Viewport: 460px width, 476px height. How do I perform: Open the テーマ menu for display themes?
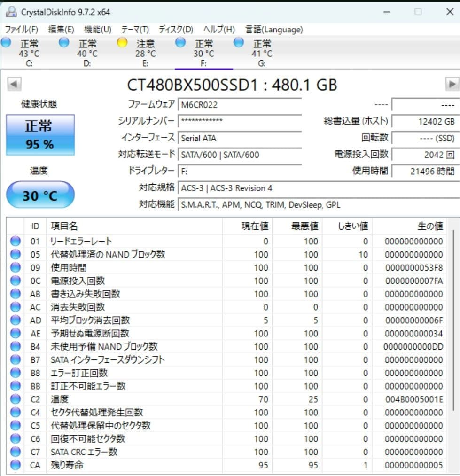click(x=134, y=29)
